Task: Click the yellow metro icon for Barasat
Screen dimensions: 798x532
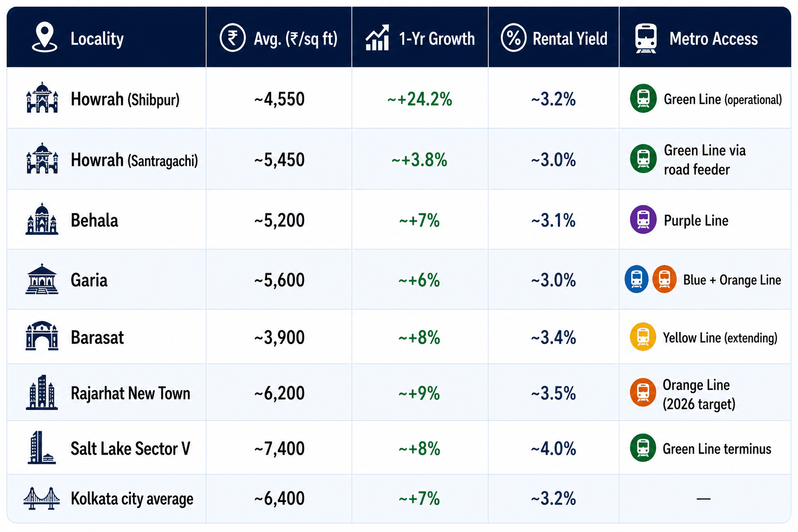Action: coord(643,337)
